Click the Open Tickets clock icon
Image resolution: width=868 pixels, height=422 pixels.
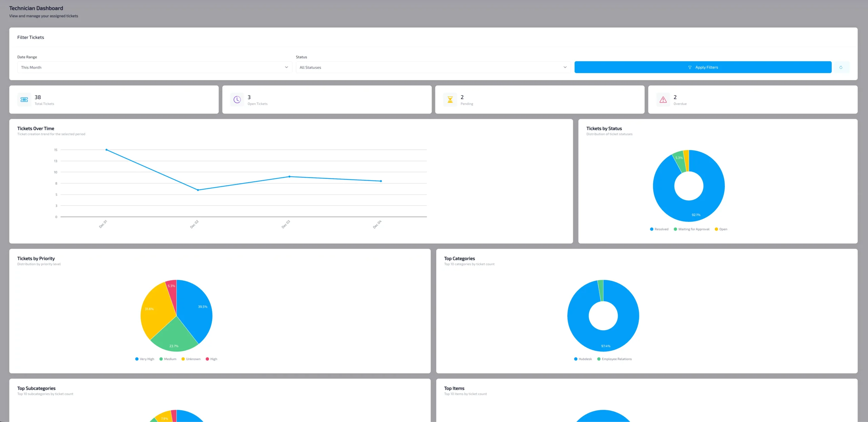[x=237, y=100]
